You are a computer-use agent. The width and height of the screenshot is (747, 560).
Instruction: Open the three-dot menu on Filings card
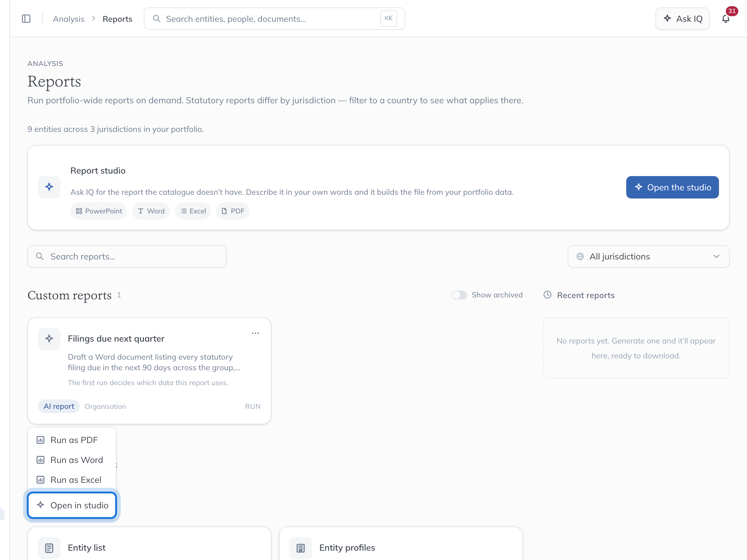point(255,333)
